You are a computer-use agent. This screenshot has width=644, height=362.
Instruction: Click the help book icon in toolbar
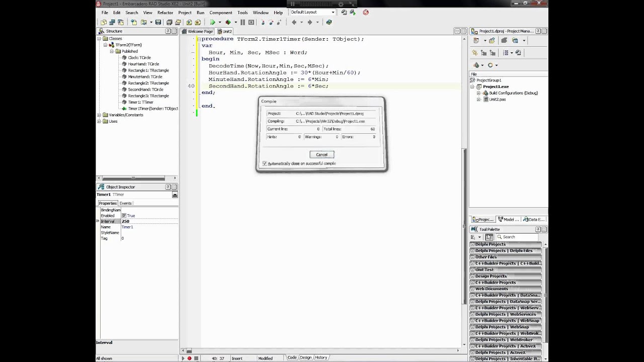(329, 22)
